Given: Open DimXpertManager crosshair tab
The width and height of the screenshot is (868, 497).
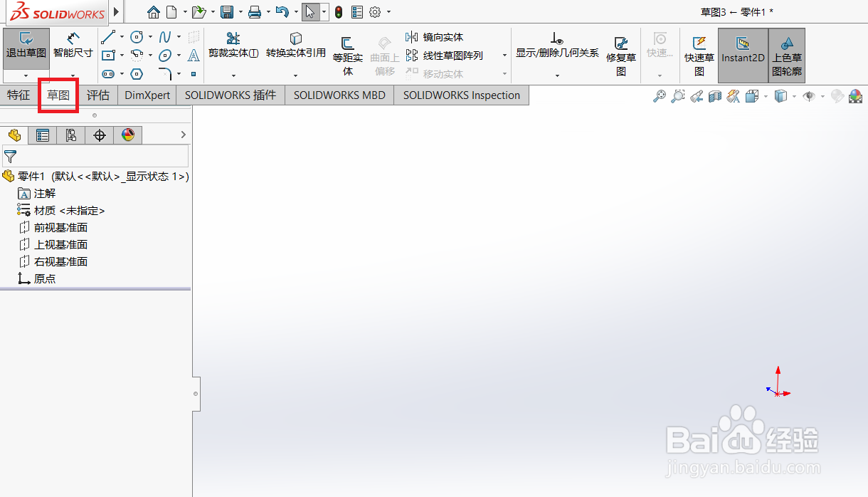Looking at the screenshot, I should pos(100,135).
